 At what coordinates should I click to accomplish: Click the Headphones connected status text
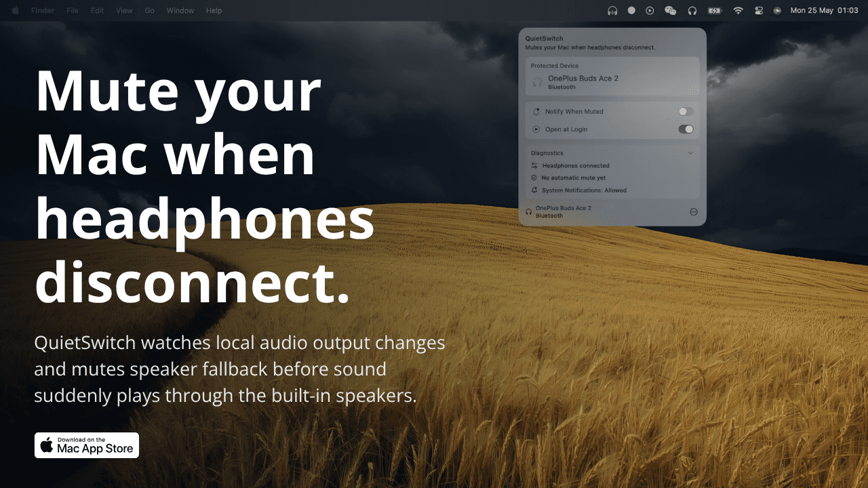pyautogui.click(x=576, y=165)
